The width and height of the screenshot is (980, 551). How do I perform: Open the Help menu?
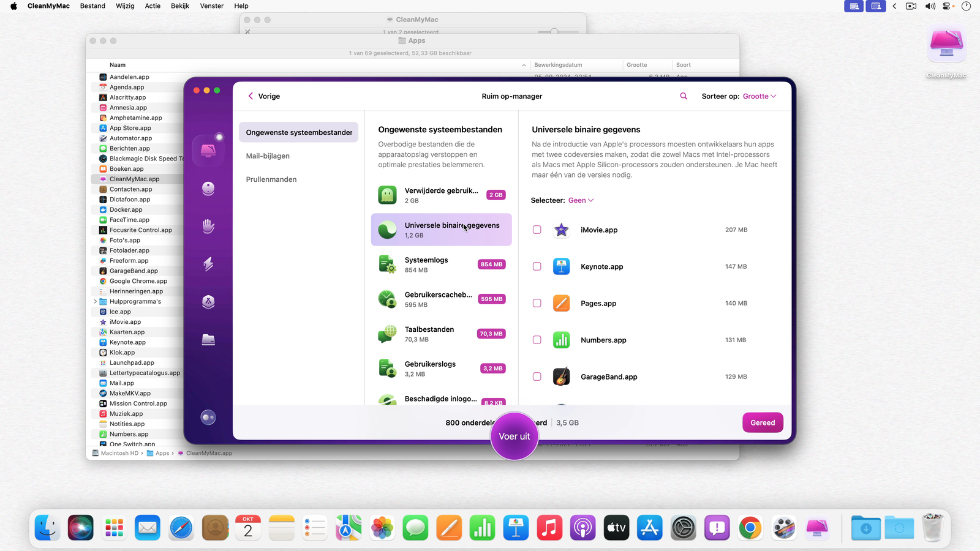point(241,6)
